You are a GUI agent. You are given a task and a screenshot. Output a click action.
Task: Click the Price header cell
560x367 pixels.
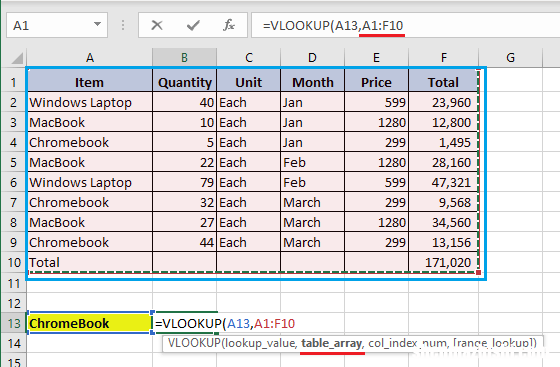point(376,82)
